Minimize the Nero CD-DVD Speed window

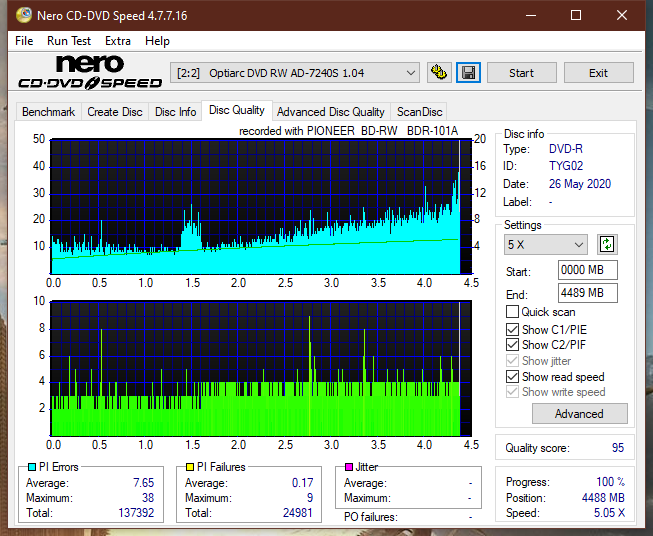tap(531, 15)
